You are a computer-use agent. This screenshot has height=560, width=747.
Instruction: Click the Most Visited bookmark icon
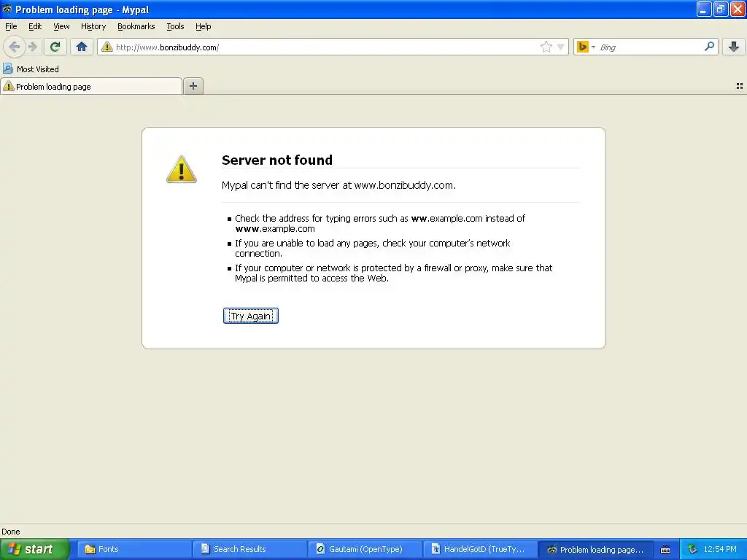[7, 69]
